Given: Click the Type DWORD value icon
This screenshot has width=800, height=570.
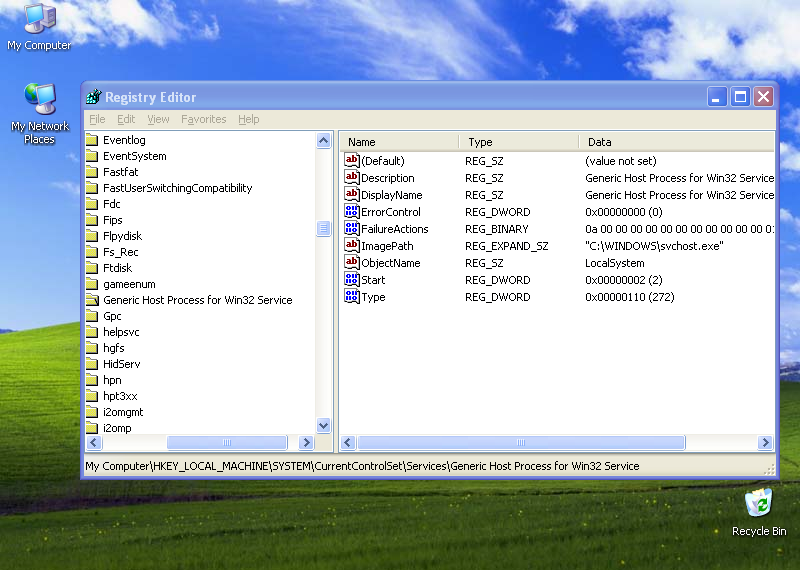Looking at the screenshot, I should click(x=352, y=296).
